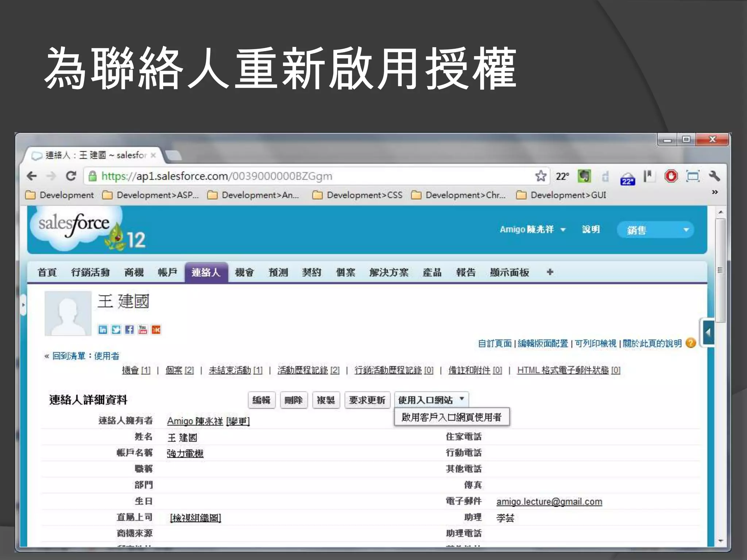Click the scrollbar down arrow
Viewport: 747px width, 560px height.
pyautogui.click(x=720, y=541)
